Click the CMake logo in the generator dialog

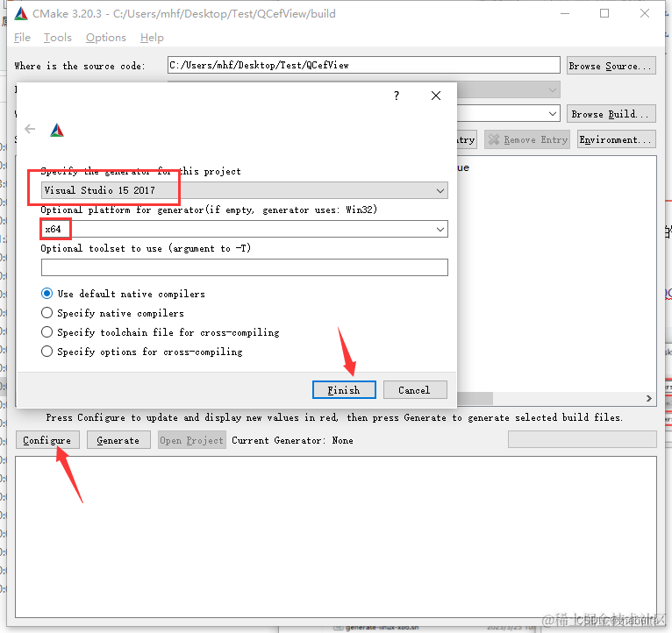[57, 130]
